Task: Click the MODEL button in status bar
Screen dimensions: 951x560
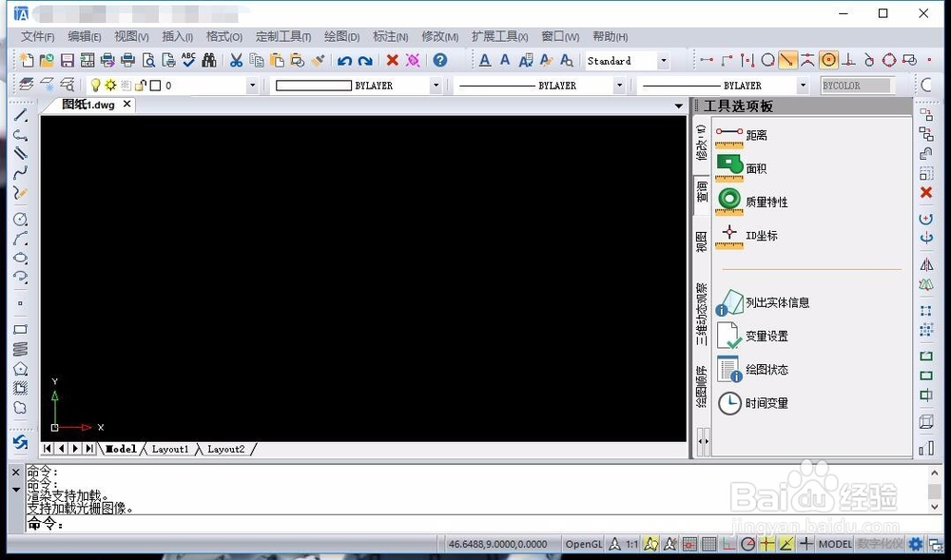Action: click(835, 544)
